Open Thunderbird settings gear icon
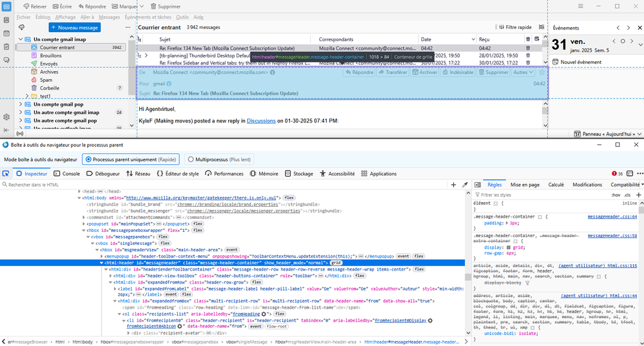The image size is (644, 346). pos(6,117)
